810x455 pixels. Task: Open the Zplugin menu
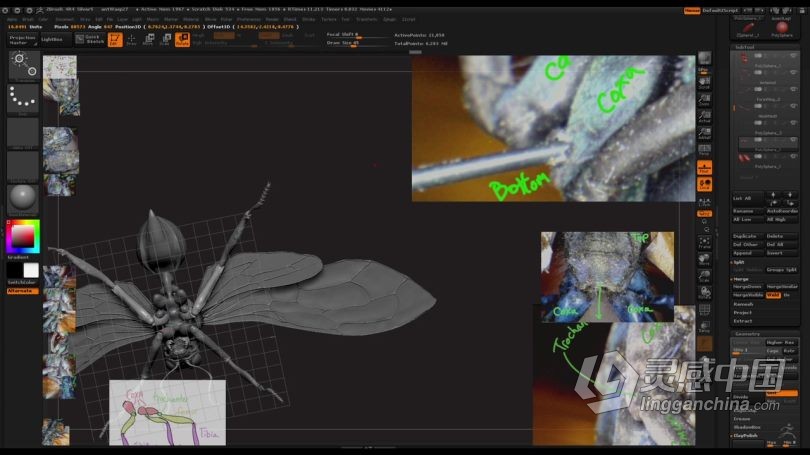389,19
